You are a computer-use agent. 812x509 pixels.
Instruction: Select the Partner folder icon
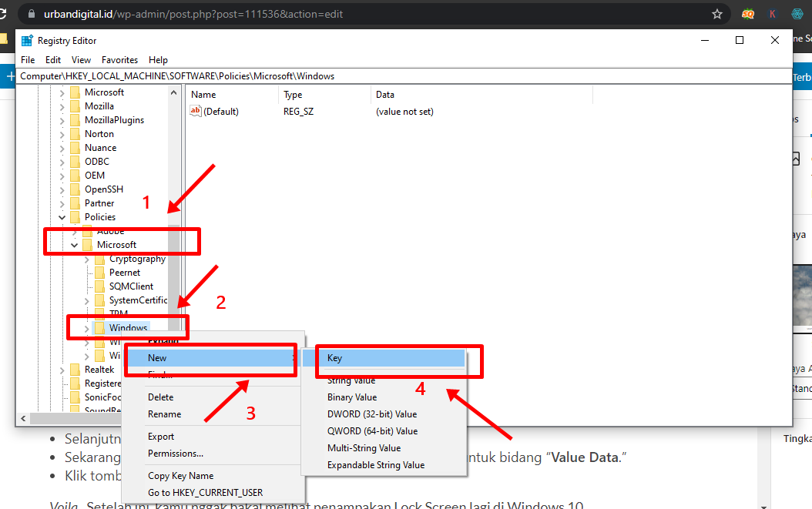coord(75,203)
